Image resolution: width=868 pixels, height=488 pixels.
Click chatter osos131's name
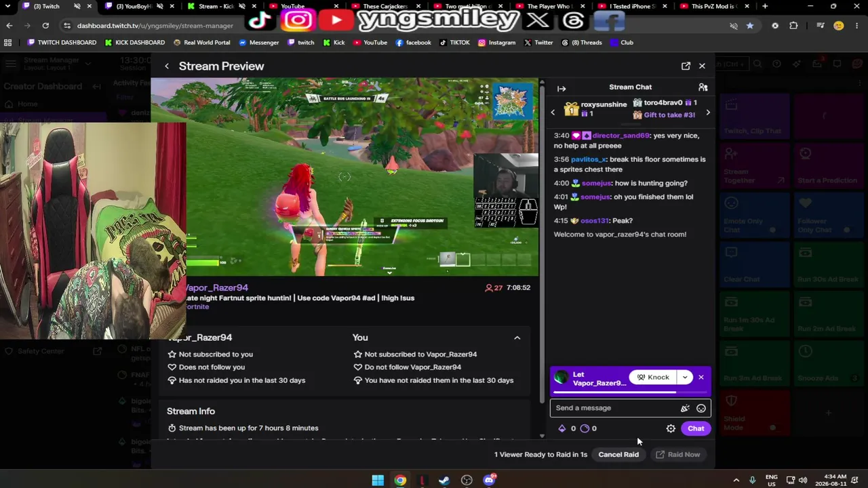coord(593,221)
